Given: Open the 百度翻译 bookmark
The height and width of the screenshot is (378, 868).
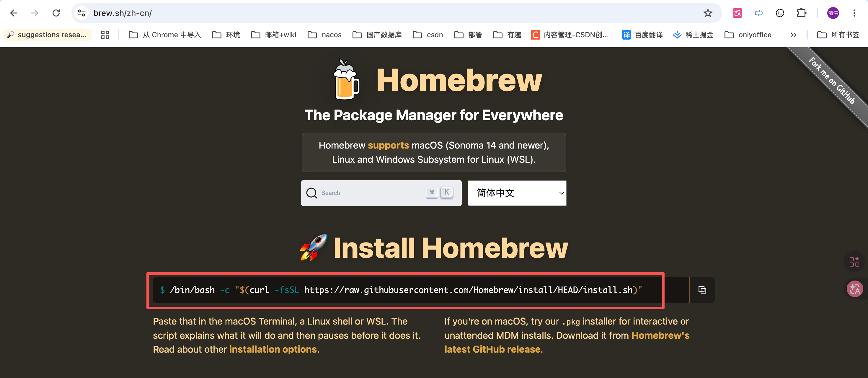Looking at the screenshot, I should click(642, 35).
